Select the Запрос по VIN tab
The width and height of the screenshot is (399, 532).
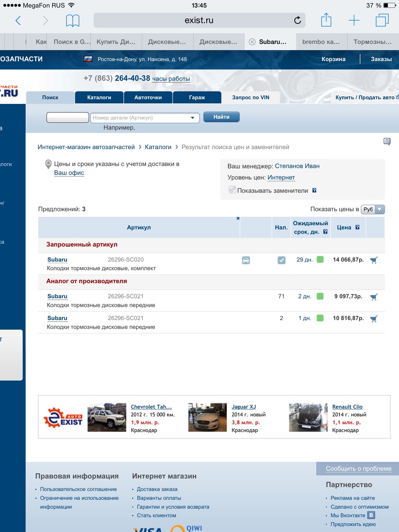click(x=251, y=97)
